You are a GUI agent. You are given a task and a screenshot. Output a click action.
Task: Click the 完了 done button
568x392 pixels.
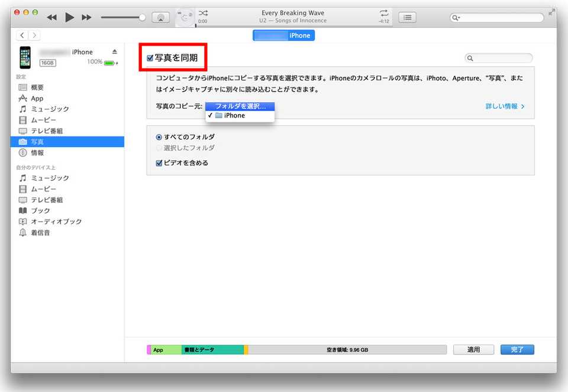pyautogui.click(x=517, y=349)
